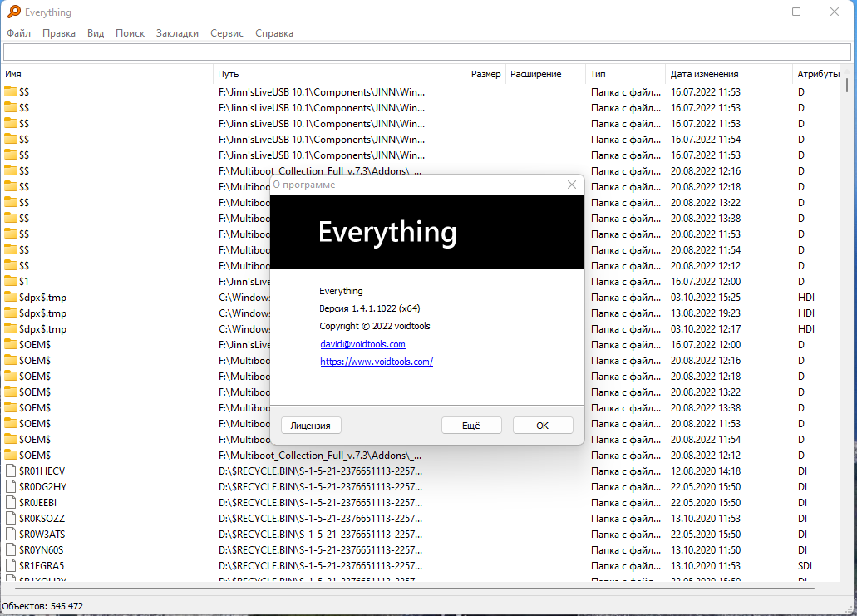Image resolution: width=857 pixels, height=616 pixels.
Task: Click the Объектов: 545 472 status bar text
Action: pos(42,606)
